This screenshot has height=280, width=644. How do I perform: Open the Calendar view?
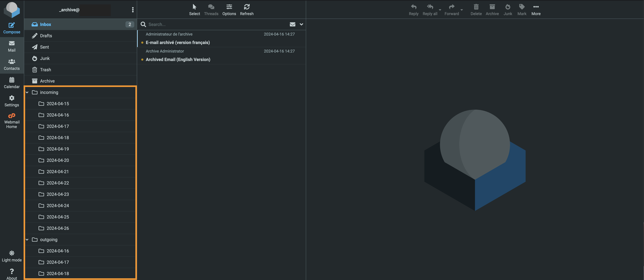tap(12, 83)
